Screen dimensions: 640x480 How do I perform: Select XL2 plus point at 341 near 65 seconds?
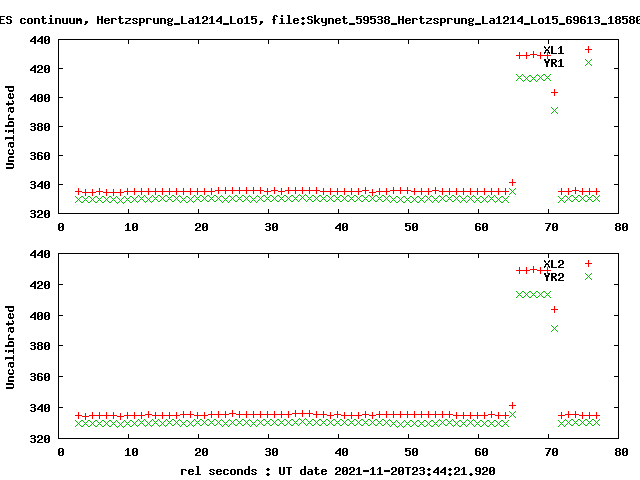point(512,405)
